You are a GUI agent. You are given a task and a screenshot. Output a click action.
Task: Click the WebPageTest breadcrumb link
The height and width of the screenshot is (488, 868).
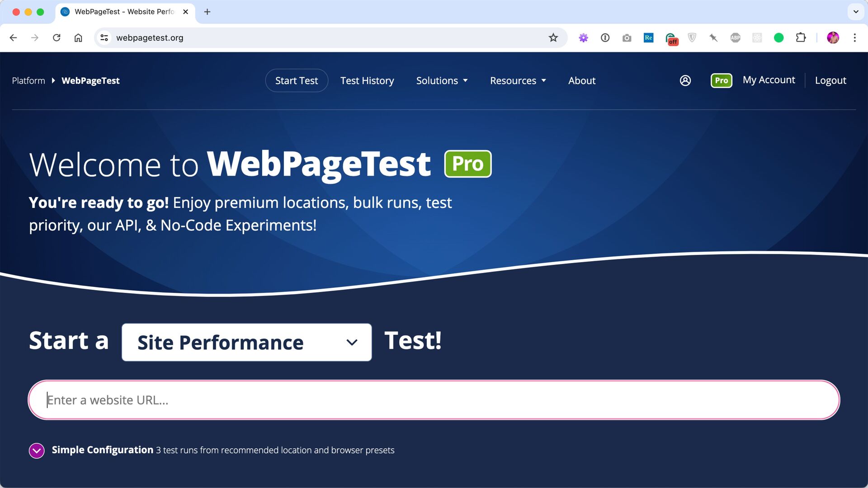[x=90, y=81]
